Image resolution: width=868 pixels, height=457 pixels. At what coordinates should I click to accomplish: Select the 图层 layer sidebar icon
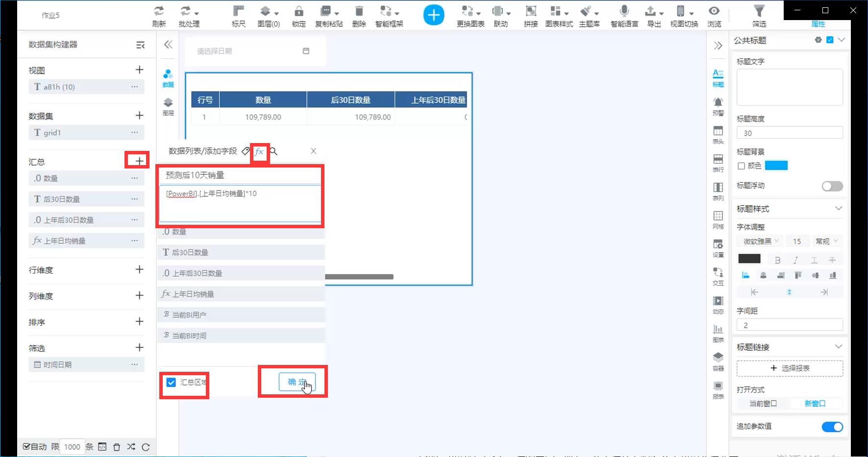tap(168, 106)
